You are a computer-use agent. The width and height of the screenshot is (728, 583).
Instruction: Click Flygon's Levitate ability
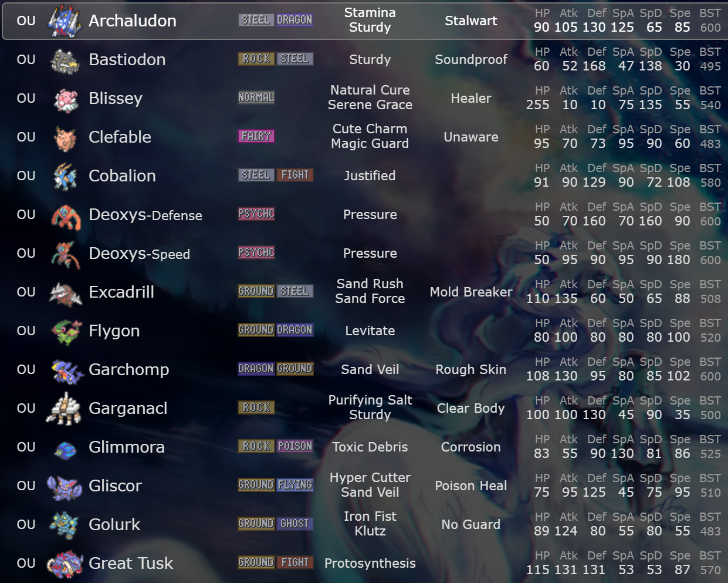(x=370, y=331)
